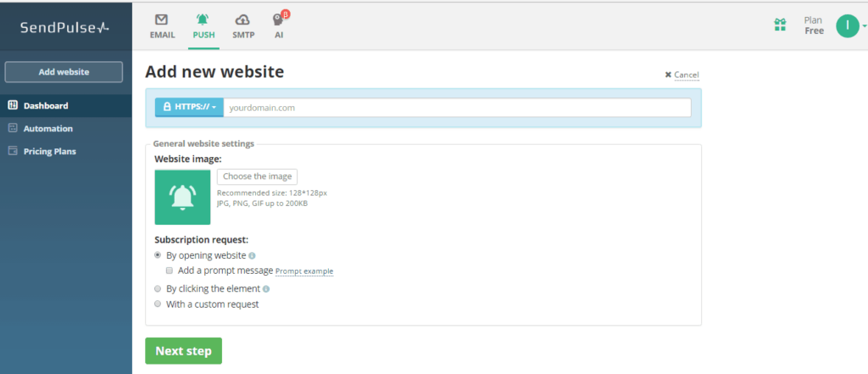Image resolution: width=868 pixels, height=374 pixels.
Task: Click the SendPulse logo
Action: 64,27
